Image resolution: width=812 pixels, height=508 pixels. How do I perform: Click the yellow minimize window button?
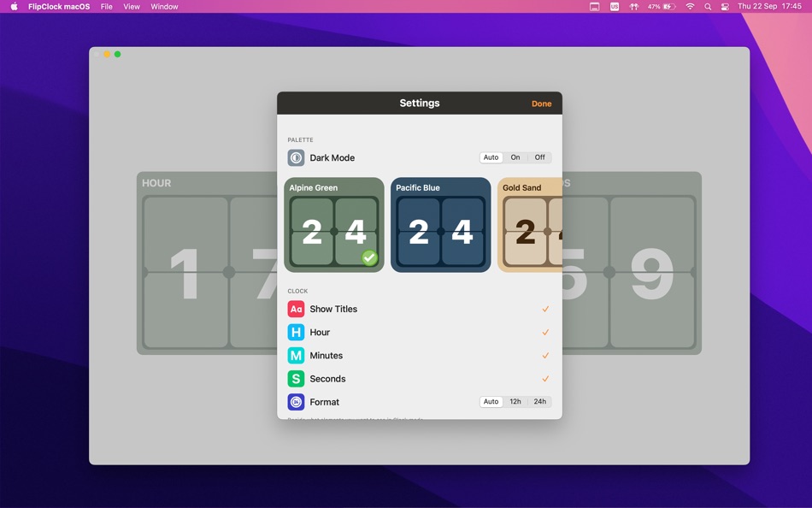[107, 54]
